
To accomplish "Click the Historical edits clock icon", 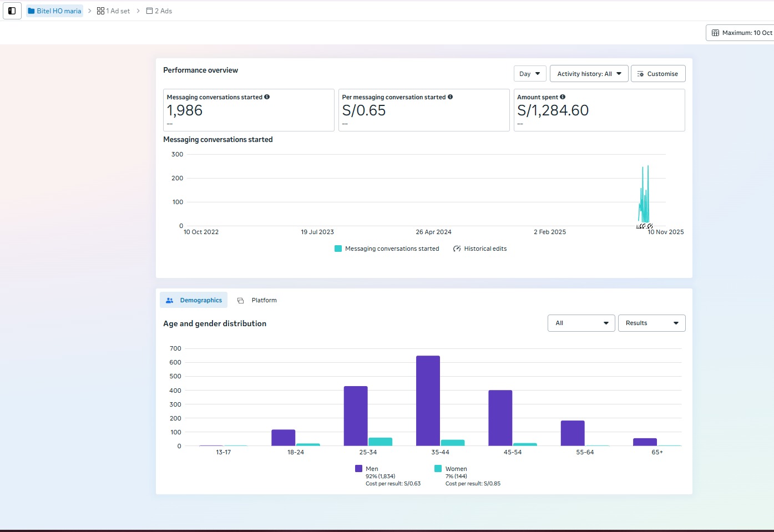I will tap(456, 249).
